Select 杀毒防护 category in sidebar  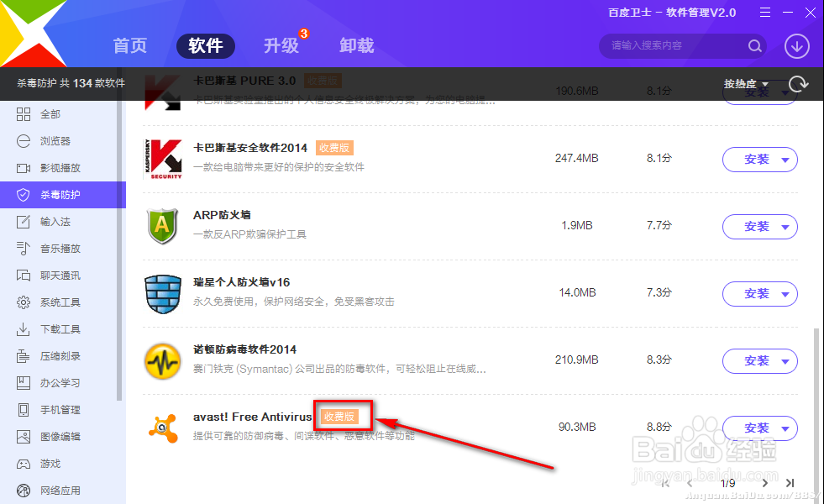coord(63,195)
